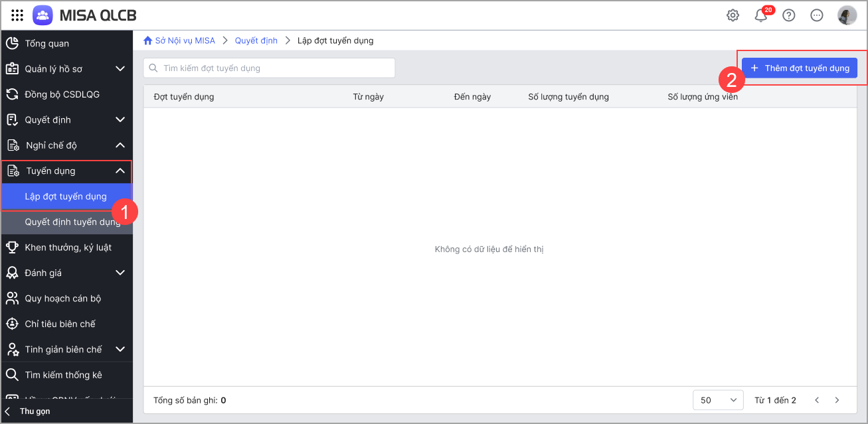Open notifications bell with 20 badge
This screenshot has width=868, height=424.
tap(761, 15)
